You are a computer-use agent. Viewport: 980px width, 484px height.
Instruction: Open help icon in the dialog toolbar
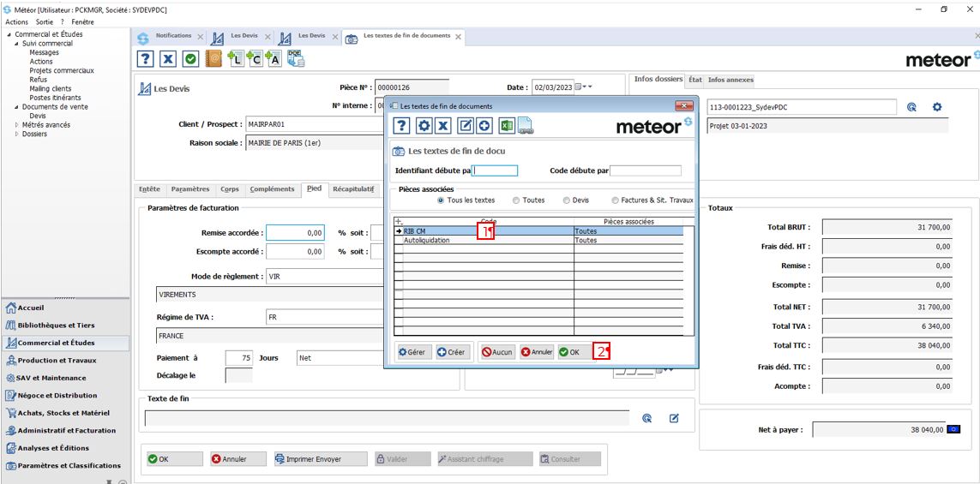(402, 126)
